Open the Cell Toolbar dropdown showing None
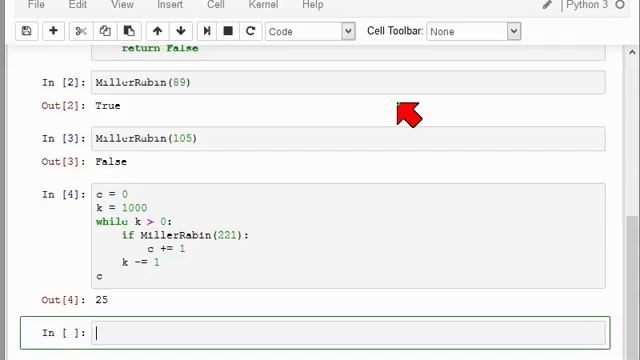The image size is (640, 360). [473, 31]
